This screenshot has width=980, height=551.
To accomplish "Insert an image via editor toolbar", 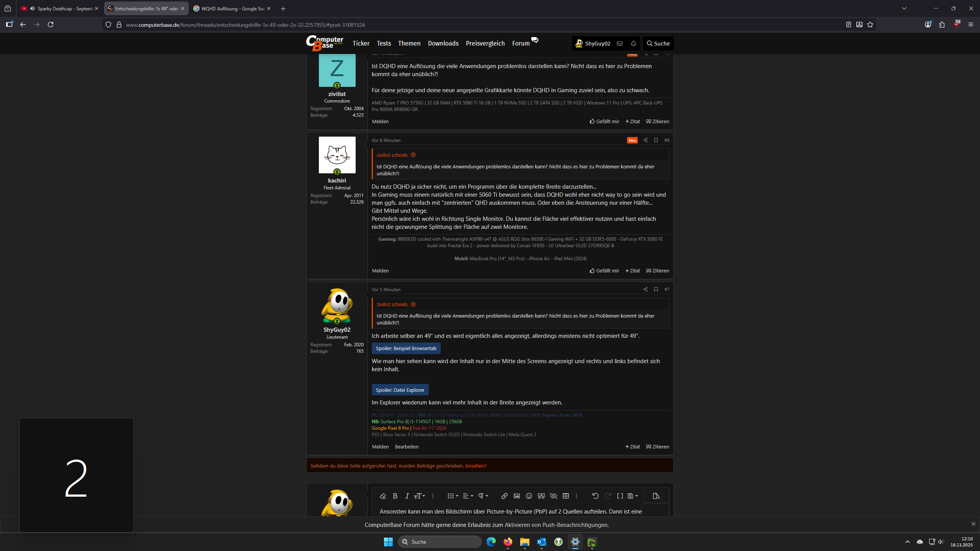I will 516,496.
